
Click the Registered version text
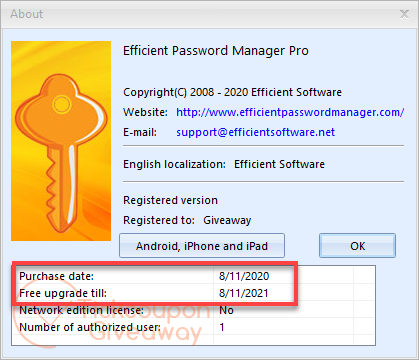170,200
